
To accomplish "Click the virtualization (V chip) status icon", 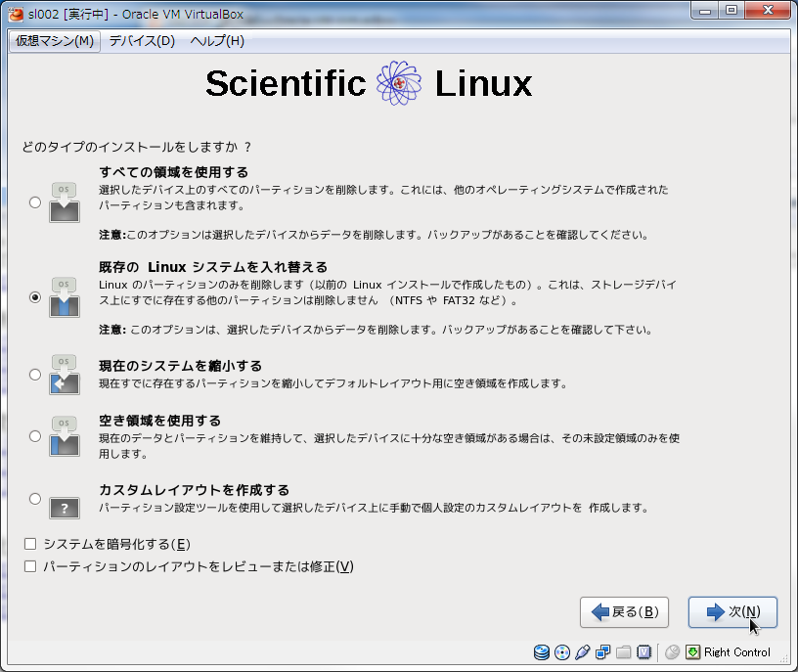I will tap(643, 652).
